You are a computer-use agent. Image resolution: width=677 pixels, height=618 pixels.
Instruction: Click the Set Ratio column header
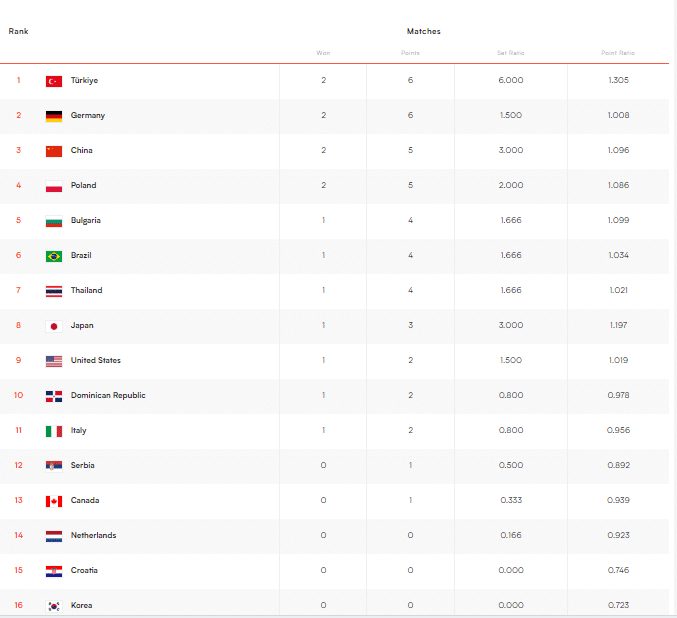point(510,53)
